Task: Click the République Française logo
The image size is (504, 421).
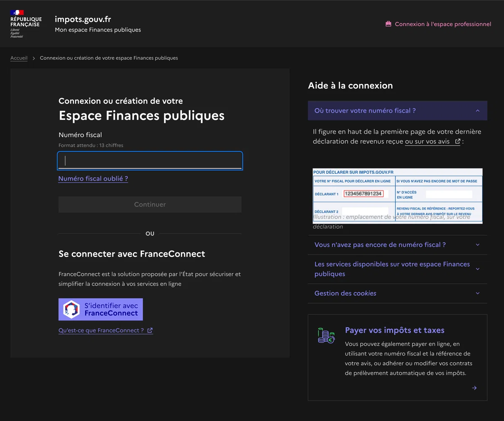Action: pos(26,24)
